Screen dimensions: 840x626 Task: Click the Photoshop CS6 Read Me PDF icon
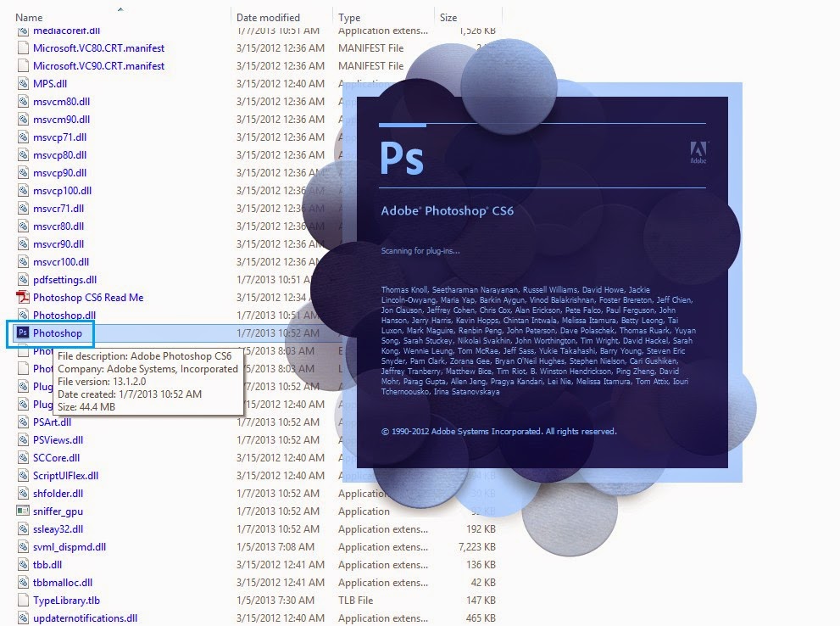(23, 298)
